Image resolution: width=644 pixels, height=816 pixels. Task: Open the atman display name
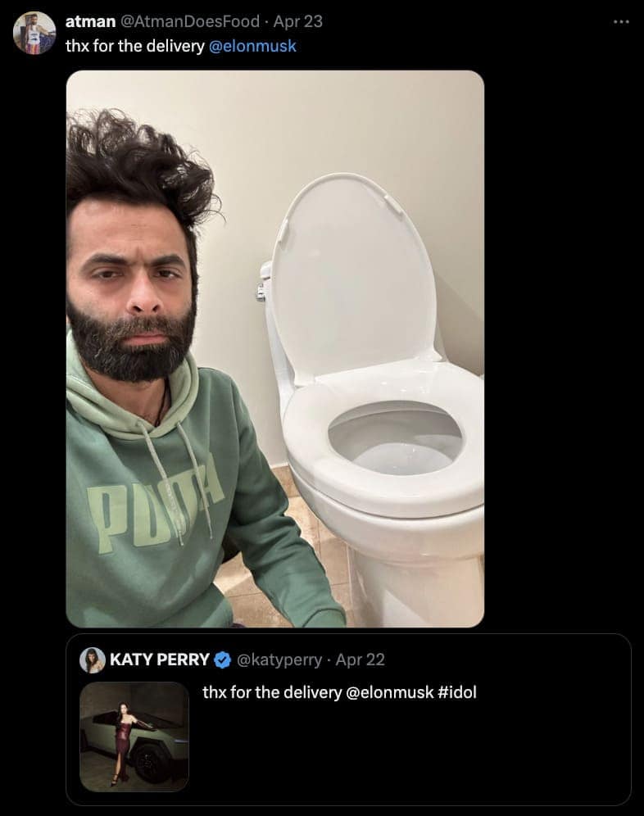coord(90,21)
